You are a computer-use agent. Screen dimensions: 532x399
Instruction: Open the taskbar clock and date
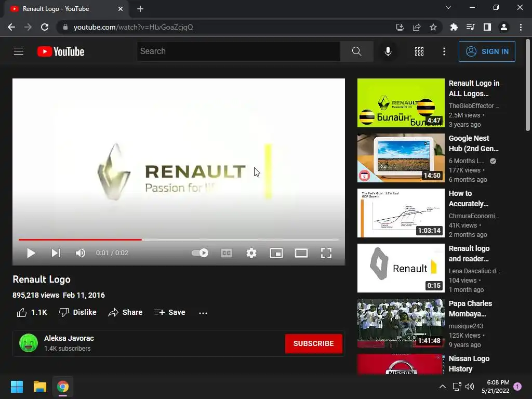(x=495, y=387)
